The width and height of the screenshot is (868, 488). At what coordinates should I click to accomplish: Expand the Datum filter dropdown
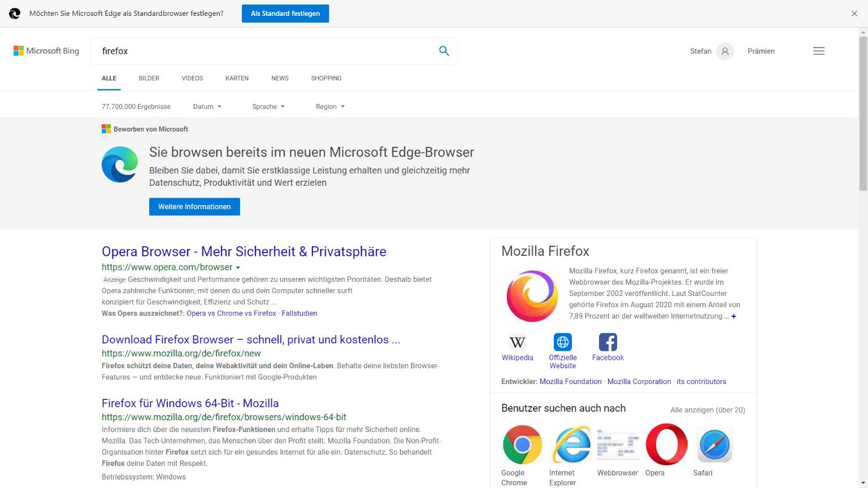click(207, 106)
